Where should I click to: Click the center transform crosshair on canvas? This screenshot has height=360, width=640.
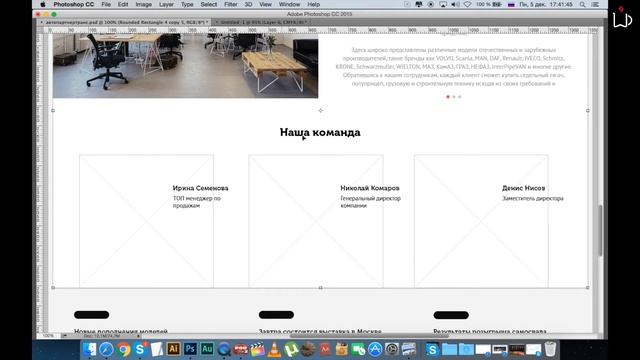[x=320, y=110]
